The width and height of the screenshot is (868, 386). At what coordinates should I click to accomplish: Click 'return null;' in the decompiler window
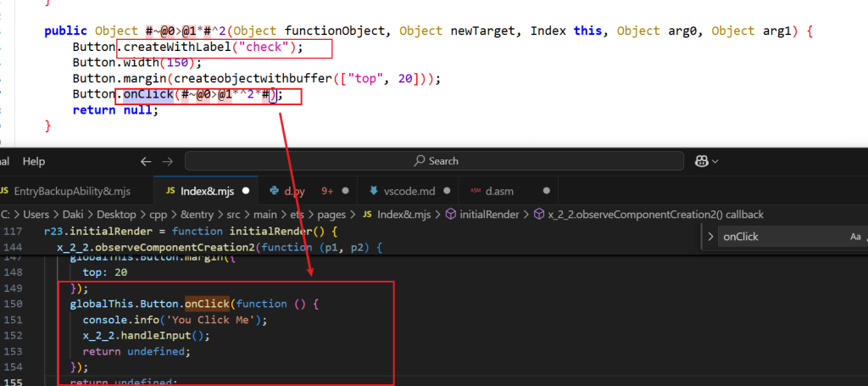point(115,110)
